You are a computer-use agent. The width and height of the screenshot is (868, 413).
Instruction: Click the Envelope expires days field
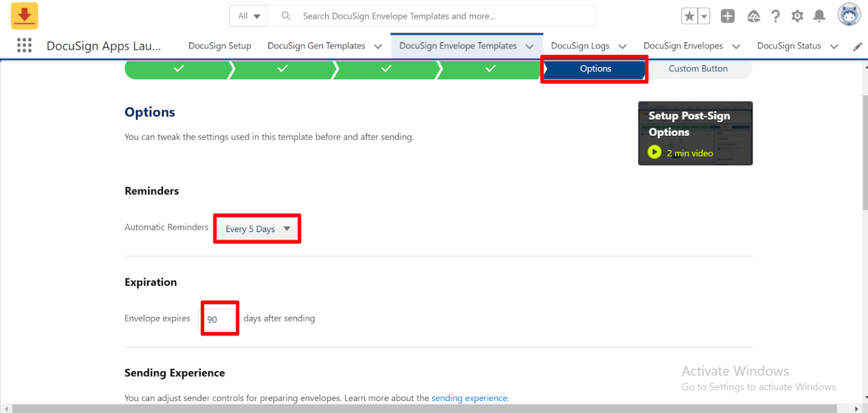tap(220, 319)
